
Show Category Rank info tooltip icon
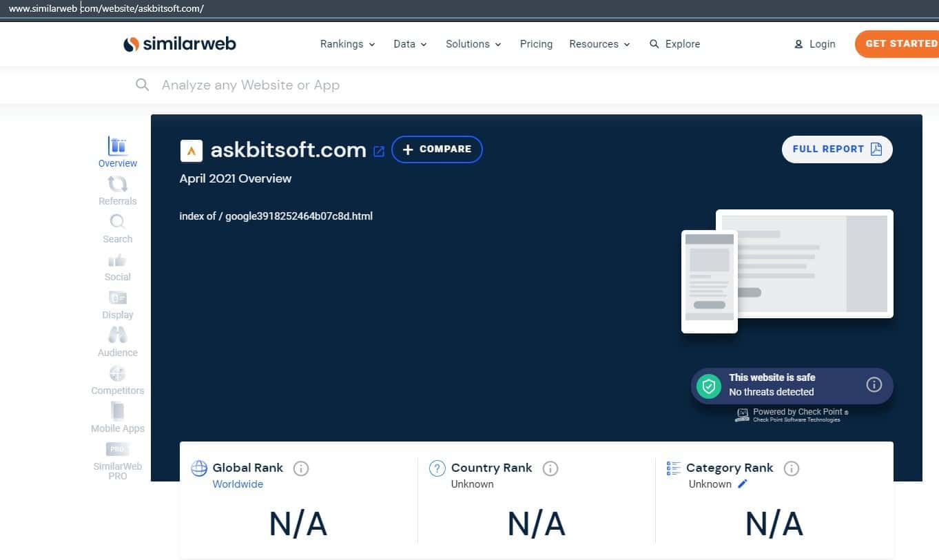tap(792, 468)
